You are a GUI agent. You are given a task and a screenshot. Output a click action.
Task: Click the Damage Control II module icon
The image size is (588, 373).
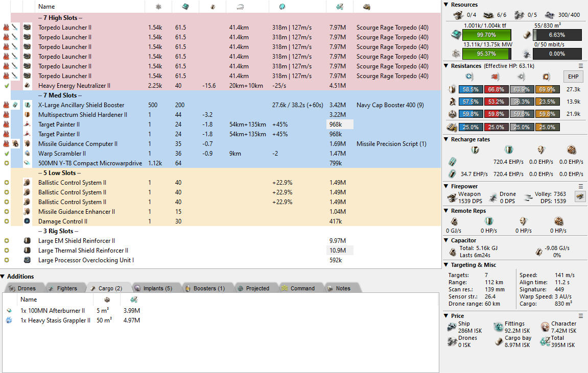click(x=27, y=221)
